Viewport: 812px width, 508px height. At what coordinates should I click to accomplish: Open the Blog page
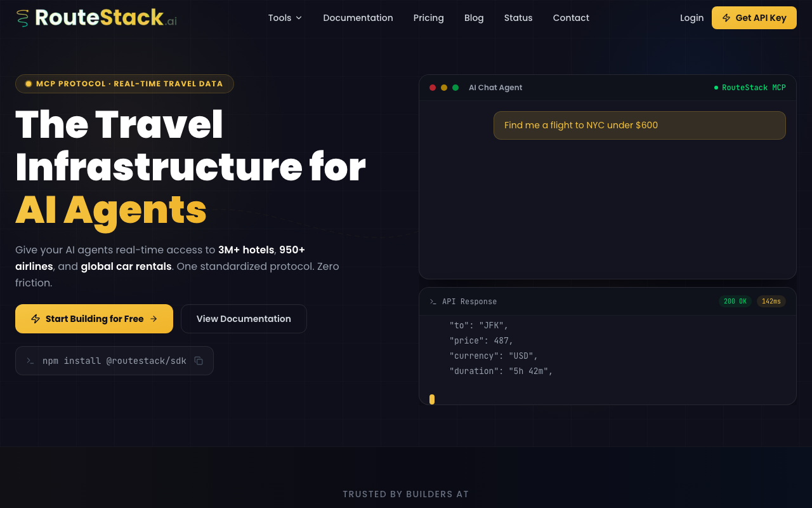click(x=474, y=18)
